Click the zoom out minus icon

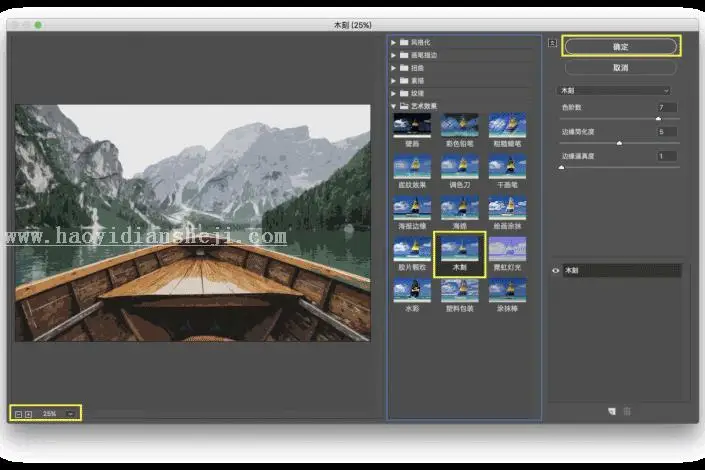click(18, 414)
